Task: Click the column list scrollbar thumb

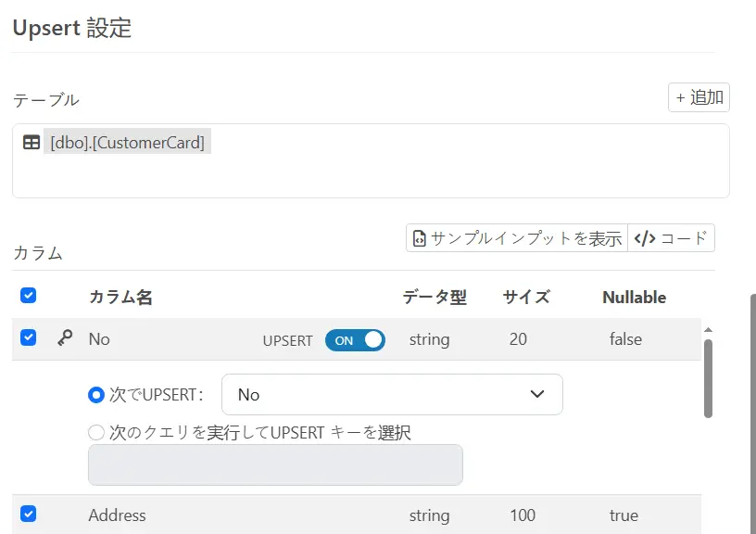Action: coord(708,378)
